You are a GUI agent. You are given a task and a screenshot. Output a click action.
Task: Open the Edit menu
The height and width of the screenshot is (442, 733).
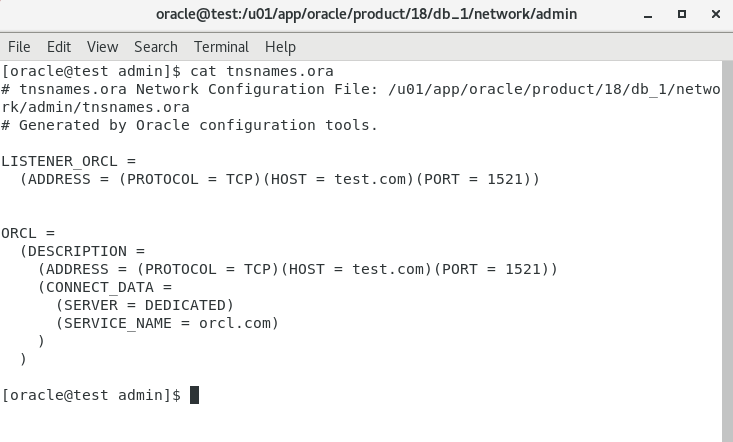pyautogui.click(x=59, y=47)
